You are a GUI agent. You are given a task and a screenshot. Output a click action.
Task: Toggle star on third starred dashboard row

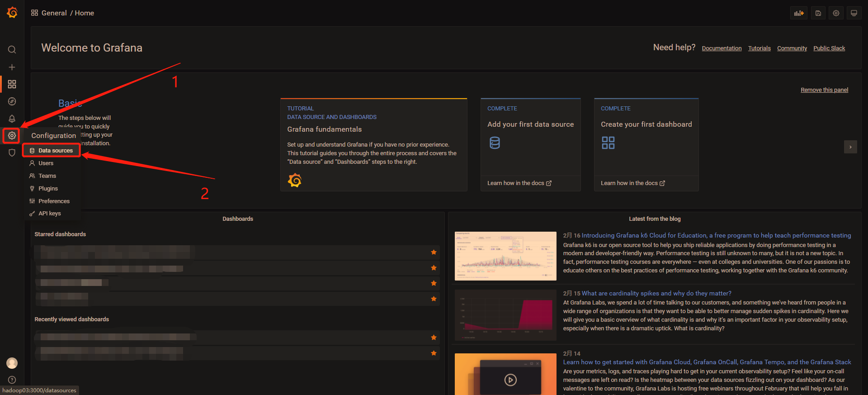pyautogui.click(x=434, y=283)
